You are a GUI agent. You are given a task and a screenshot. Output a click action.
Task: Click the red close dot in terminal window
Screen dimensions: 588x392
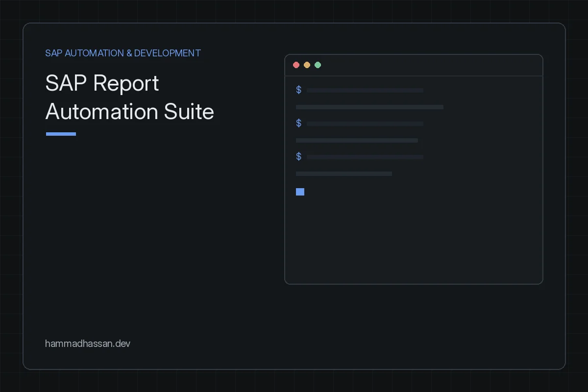point(296,65)
